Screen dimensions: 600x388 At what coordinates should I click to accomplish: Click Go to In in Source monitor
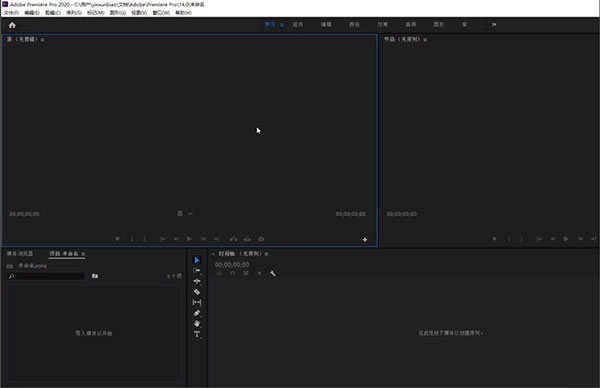[162, 239]
